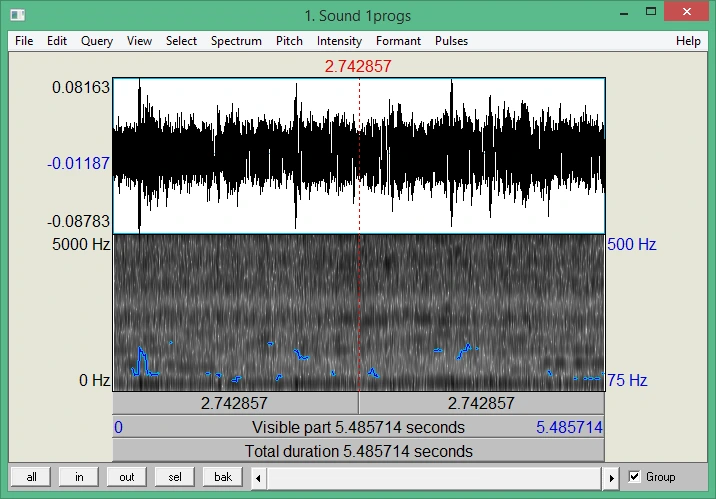Expand the Pitch menu
The height and width of the screenshot is (499, 716).
pyautogui.click(x=289, y=41)
